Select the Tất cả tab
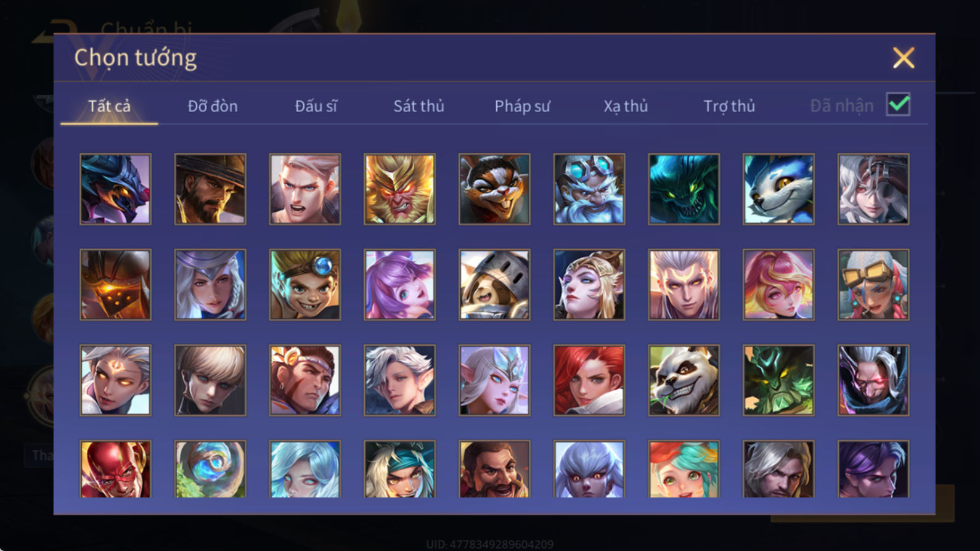Screen dimensions: 980x551 pyautogui.click(x=109, y=106)
